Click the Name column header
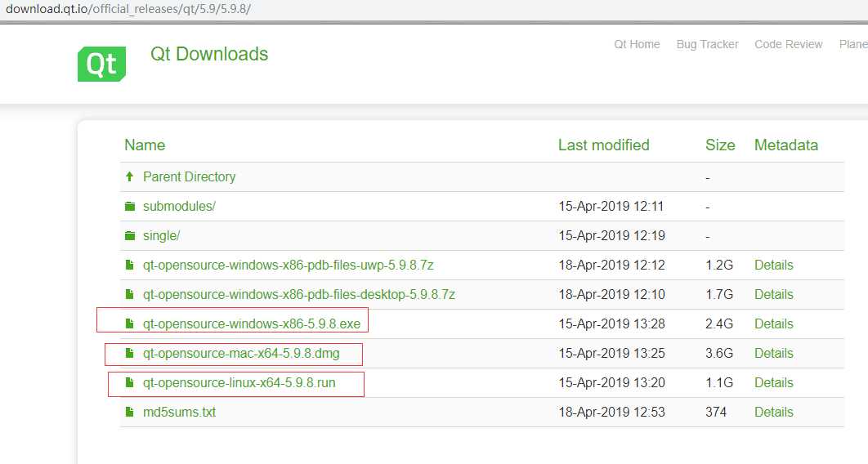Image resolution: width=868 pixels, height=464 pixels. [x=145, y=145]
